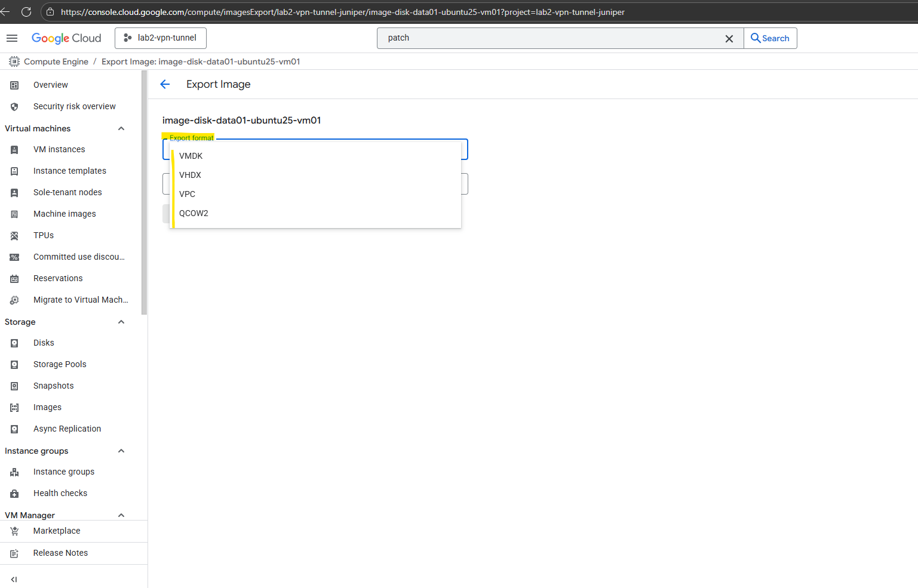
Task: Click the Health checks icon
Action: tap(14, 494)
